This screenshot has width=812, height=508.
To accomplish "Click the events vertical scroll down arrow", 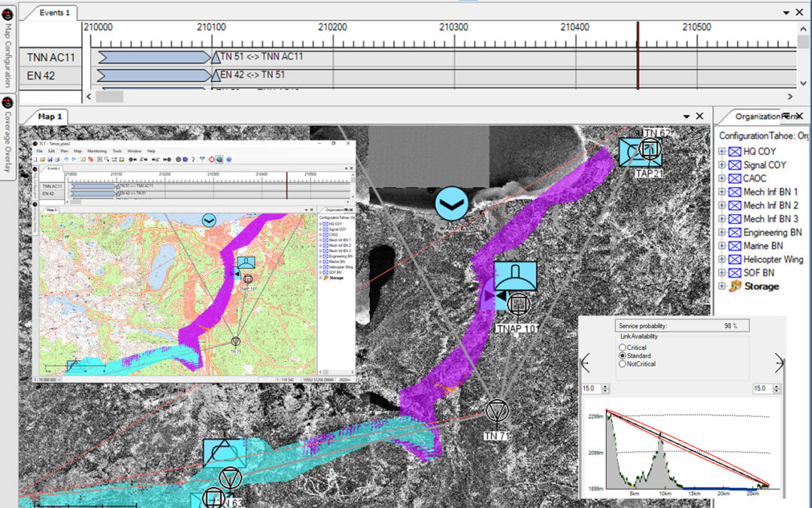I will point(803,83).
